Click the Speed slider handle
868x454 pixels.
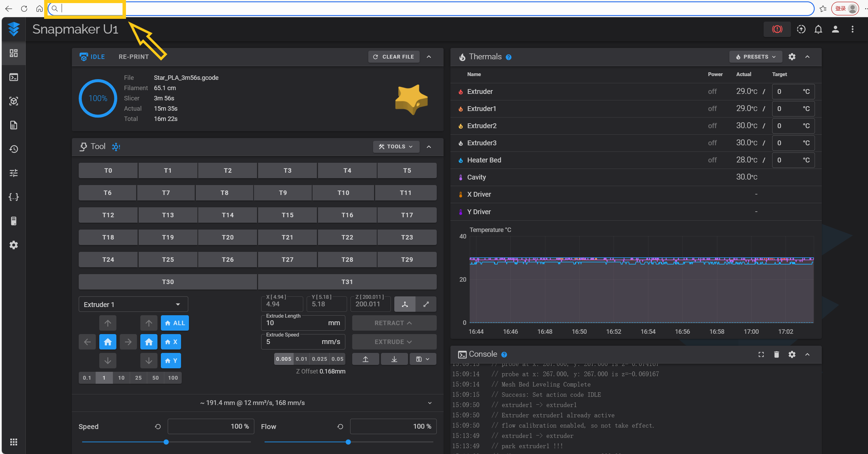tap(166, 442)
